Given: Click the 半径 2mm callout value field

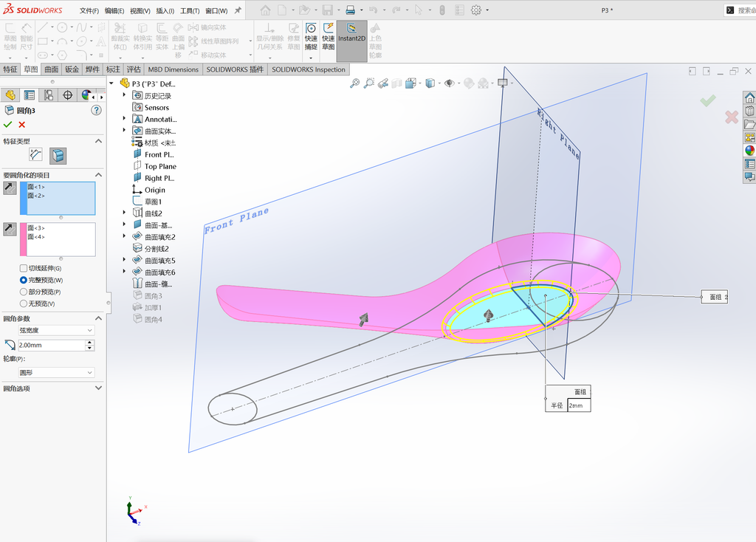Looking at the screenshot, I should [579, 405].
